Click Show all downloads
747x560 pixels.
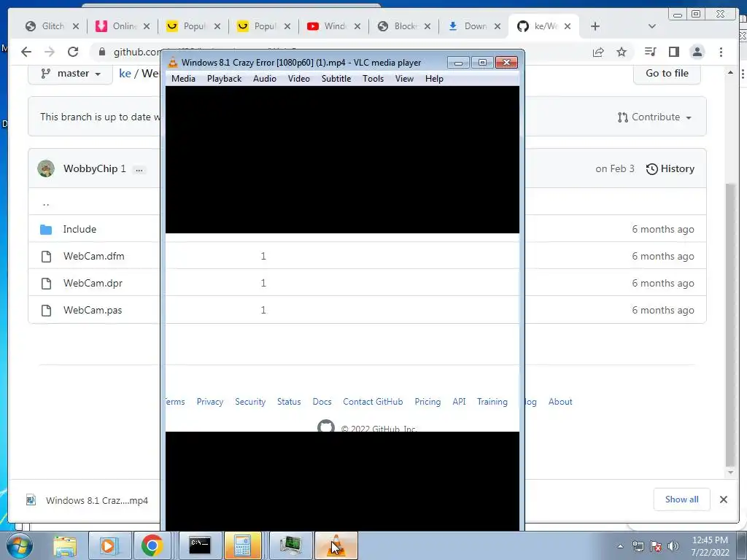click(x=682, y=499)
